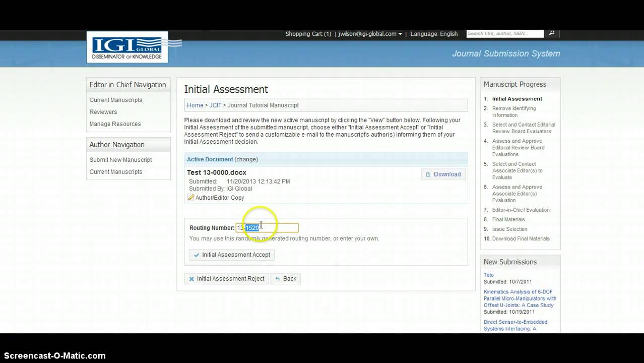Click the (change) active document link
The width and height of the screenshot is (644, 363).
(246, 159)
